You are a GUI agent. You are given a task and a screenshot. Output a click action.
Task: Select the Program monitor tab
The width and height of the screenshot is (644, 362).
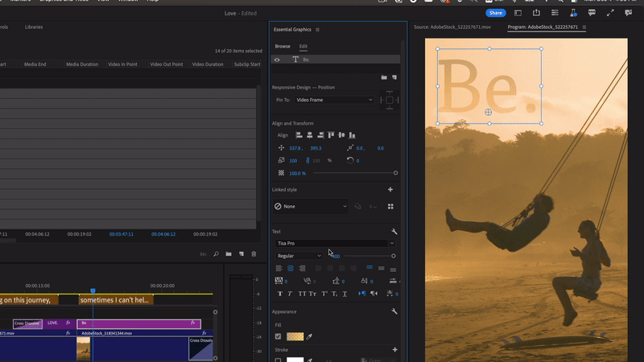(x=543, y=27)
